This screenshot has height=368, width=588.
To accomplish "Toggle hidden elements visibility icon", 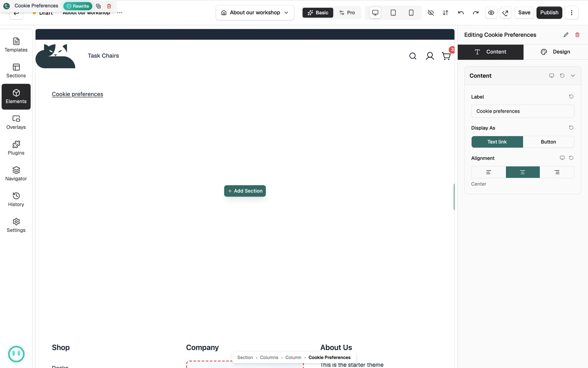I will tap(430, 13).
